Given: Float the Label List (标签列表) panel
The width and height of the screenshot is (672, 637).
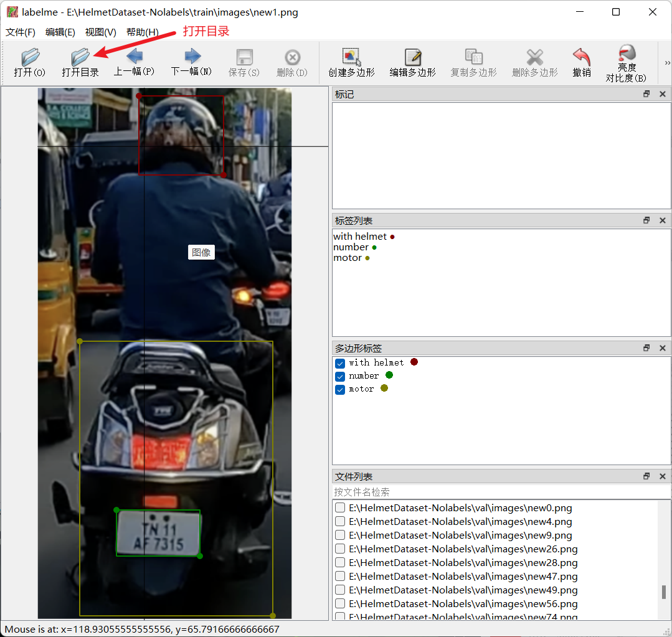Looking at the screenshot, I should click(646, 220).
